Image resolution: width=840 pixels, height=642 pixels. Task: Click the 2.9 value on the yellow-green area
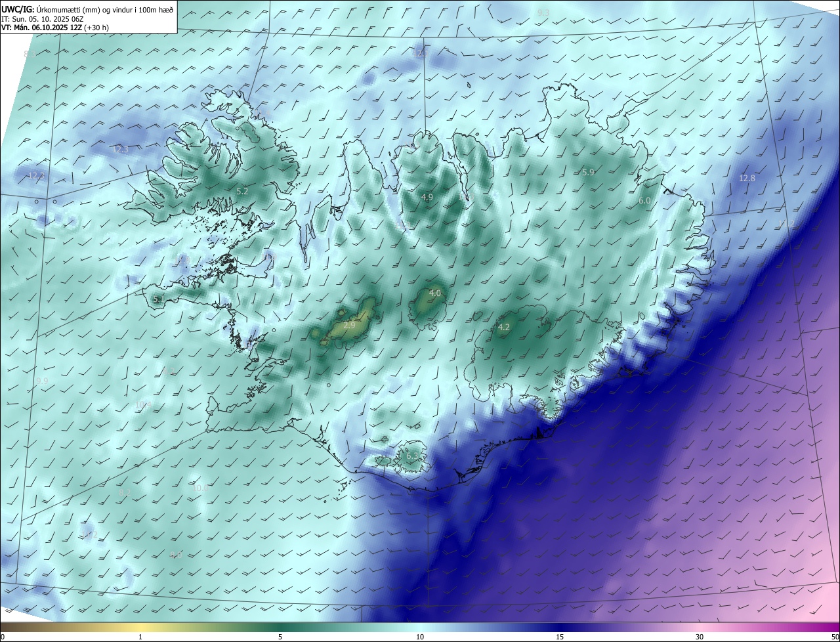coord(349,325)
